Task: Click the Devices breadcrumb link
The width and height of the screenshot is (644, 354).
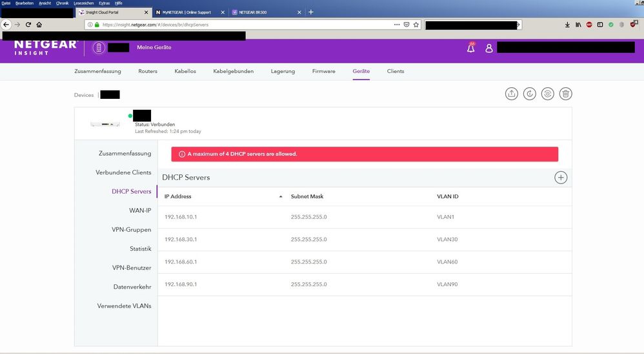Action: pos(84,95)
